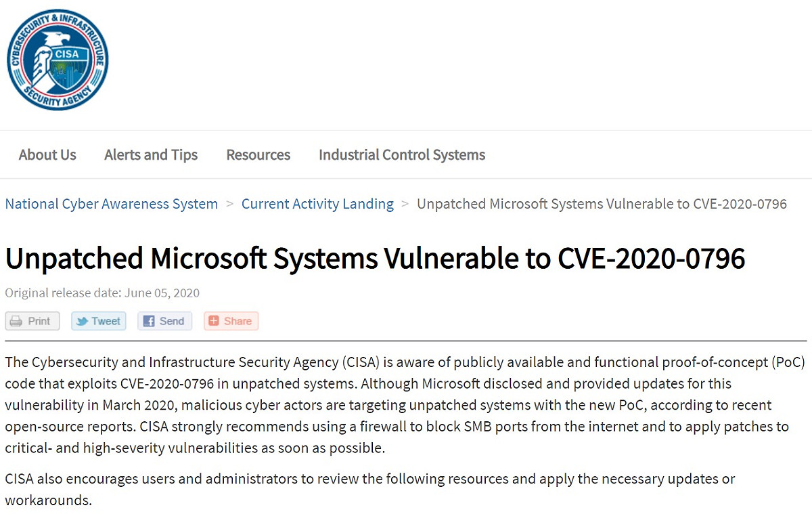
Task: Click the Tweet button label
Action: pyautogui.click(x=106, y=321)
